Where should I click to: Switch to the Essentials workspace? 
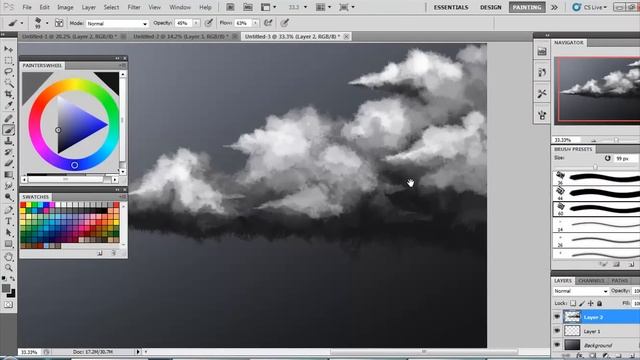click(x=451, y=7)
